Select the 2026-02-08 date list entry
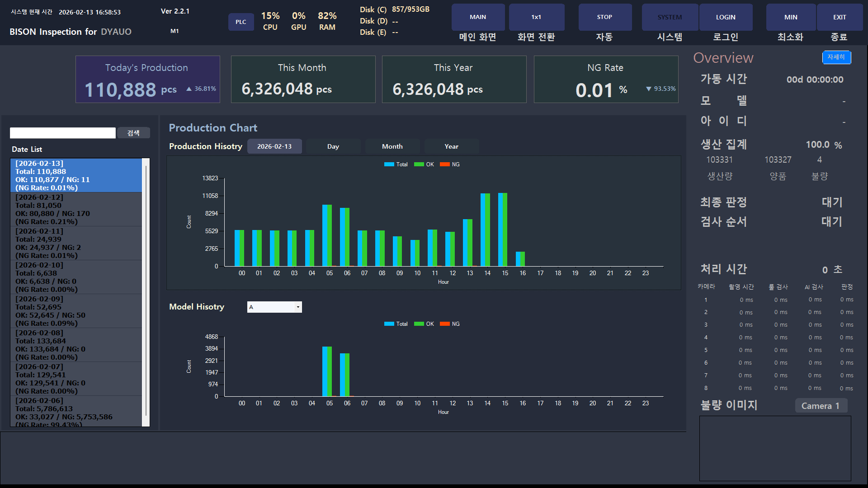 tap(76, 345)
